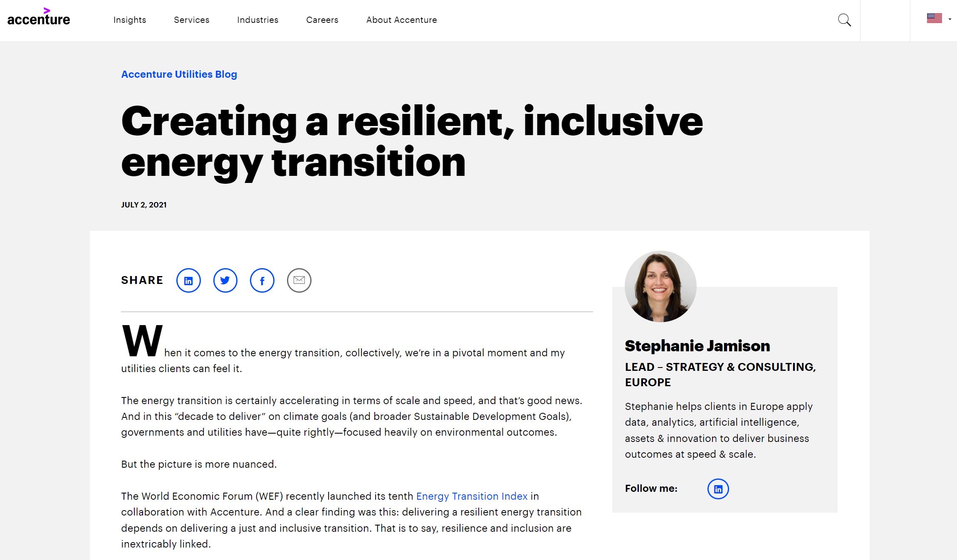The height and width of the screenshot is (560, 957).
Task: Expand the country selector dropdown arrow
Action: tap(950, 20)
